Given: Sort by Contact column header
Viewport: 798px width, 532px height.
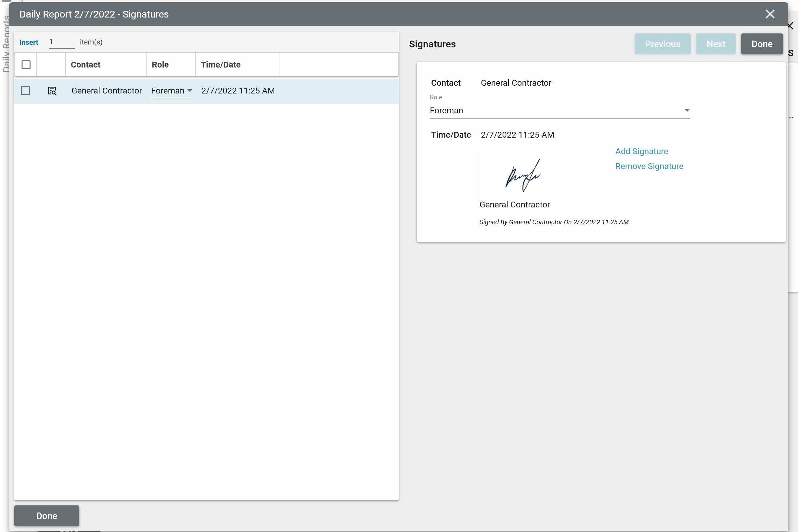Looking at the screenshot, I should pos(85,65).
